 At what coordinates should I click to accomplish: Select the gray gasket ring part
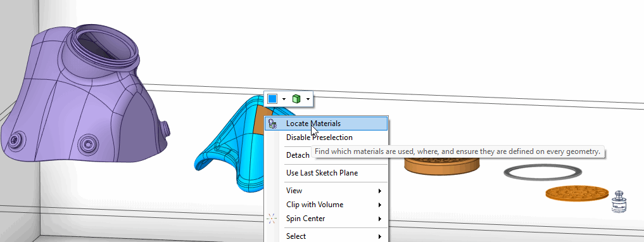(x=543, y=171)
